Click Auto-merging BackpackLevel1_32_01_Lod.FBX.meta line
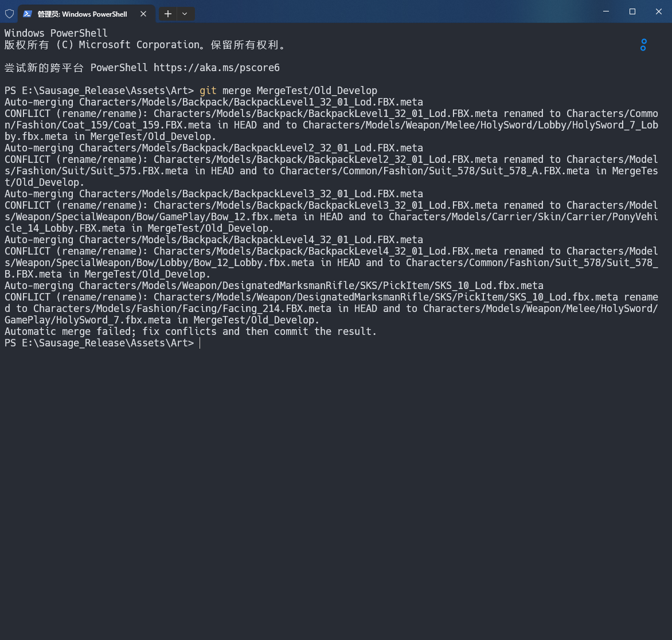This screenshot has width=672, height=640. pos(213,102)
